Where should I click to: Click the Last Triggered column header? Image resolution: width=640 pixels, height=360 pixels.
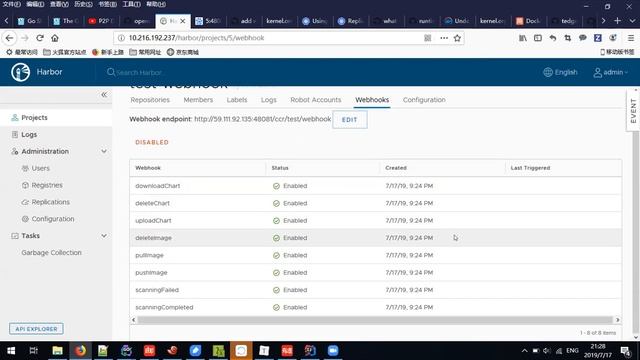530,168
